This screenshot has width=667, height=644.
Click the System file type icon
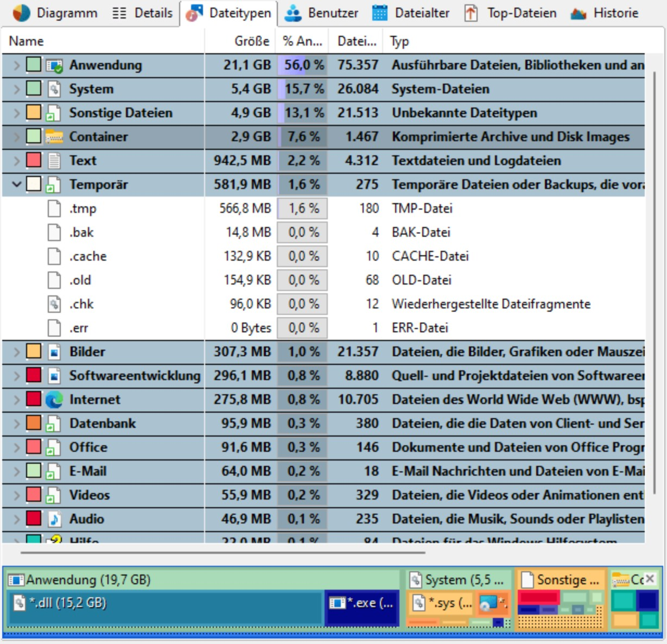[x=54, y=89]
